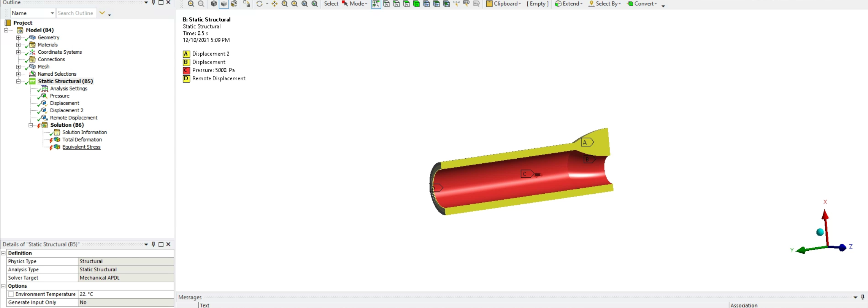Click the blue Z axis on triad
868x308 pixels.
838,247
